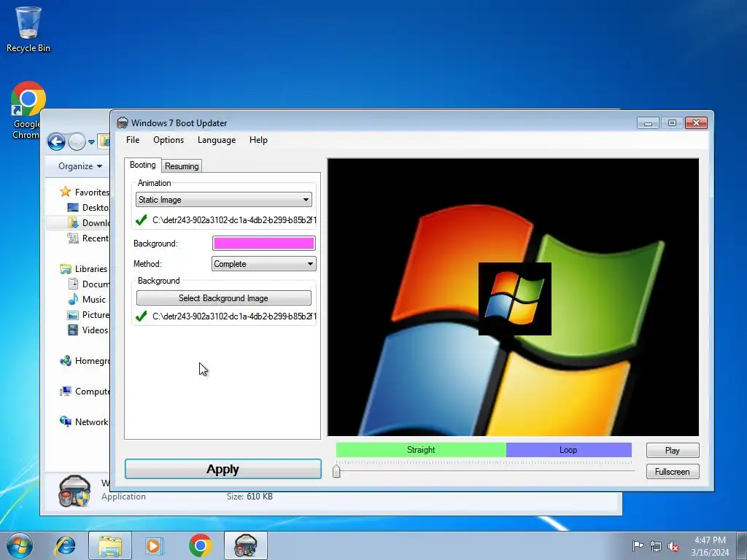Screen dimensions: 747x560
Task: Click the Apply button
Action: (x=223, y=469)
